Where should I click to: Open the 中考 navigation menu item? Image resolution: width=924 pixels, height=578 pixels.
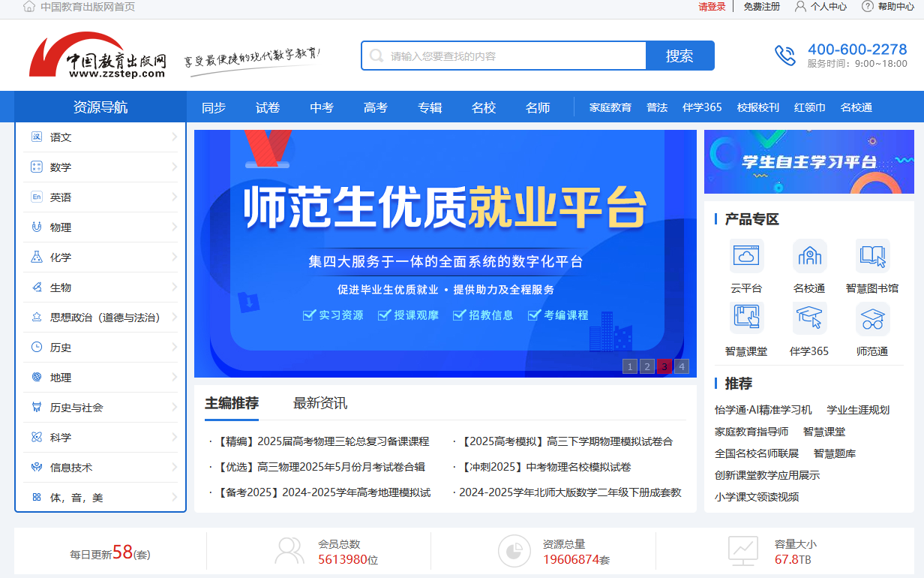322,107
